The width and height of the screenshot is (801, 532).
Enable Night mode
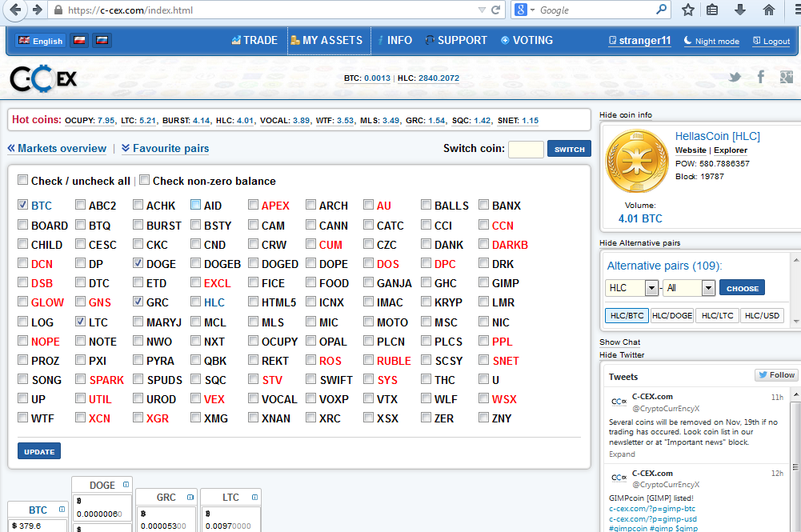tap(711, 42)
